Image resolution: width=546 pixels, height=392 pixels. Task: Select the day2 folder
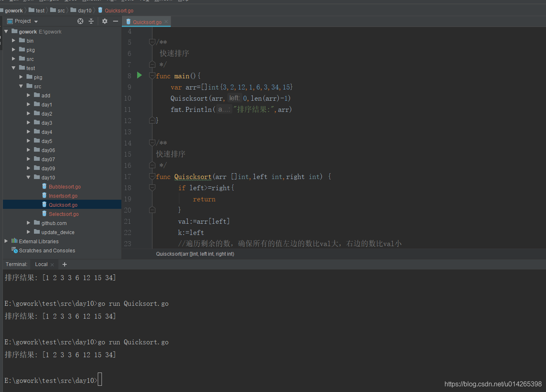pyautogui.click(x=46, y=114)
